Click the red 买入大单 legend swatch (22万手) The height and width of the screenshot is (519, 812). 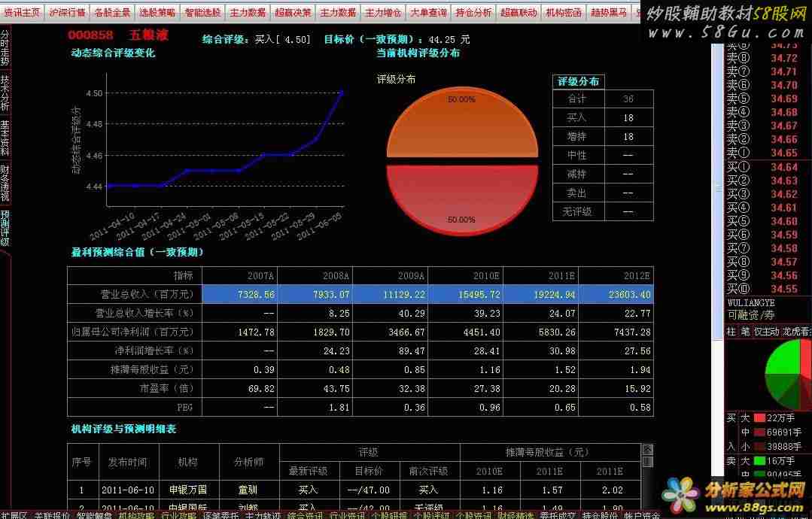click(x=759, y=417)
